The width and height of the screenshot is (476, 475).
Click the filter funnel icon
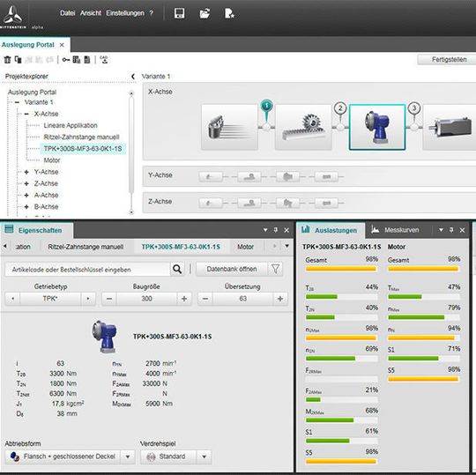(x=275, y=269)
